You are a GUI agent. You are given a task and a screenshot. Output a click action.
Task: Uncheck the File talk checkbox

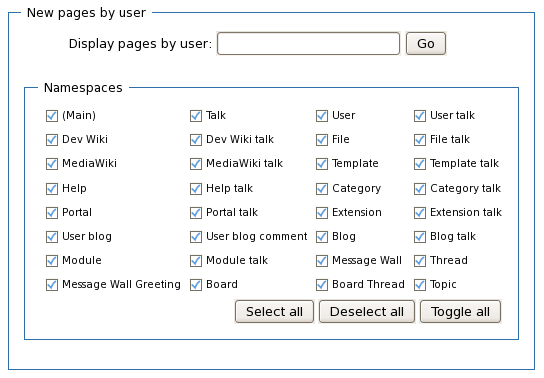click(420, 140)
